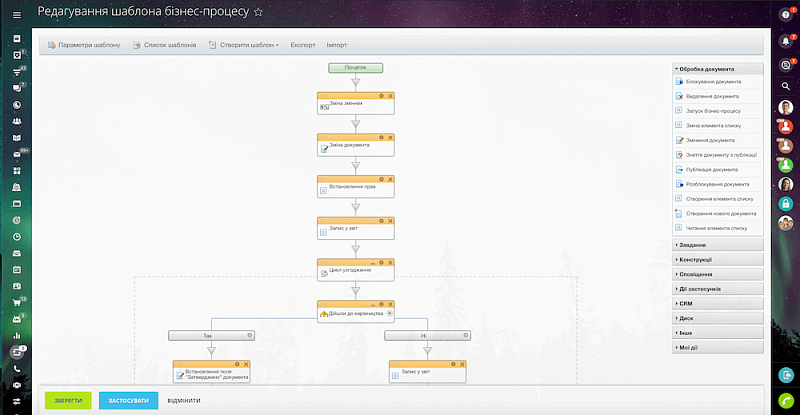Open the hamburger menu in left sidebar

(x=17, y=38)
